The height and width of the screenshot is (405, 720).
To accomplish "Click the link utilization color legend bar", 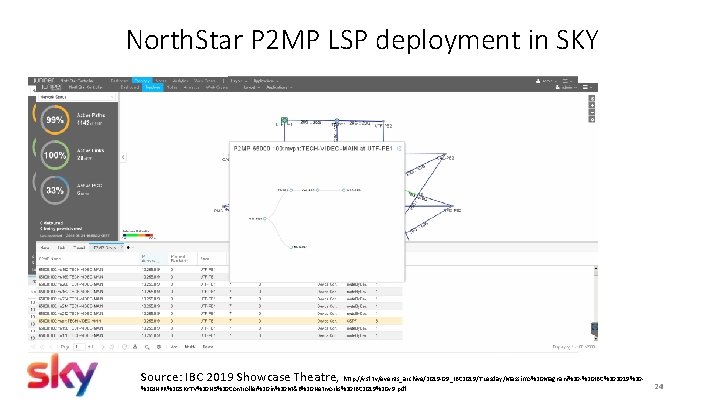I will [x=138, y=236].
